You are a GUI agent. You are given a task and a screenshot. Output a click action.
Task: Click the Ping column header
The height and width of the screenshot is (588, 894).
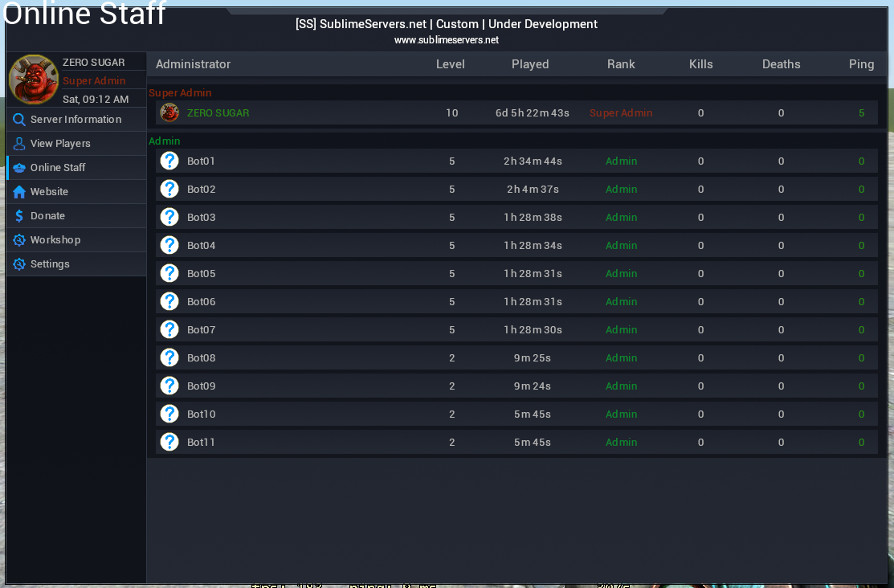[x=861, y=64]
